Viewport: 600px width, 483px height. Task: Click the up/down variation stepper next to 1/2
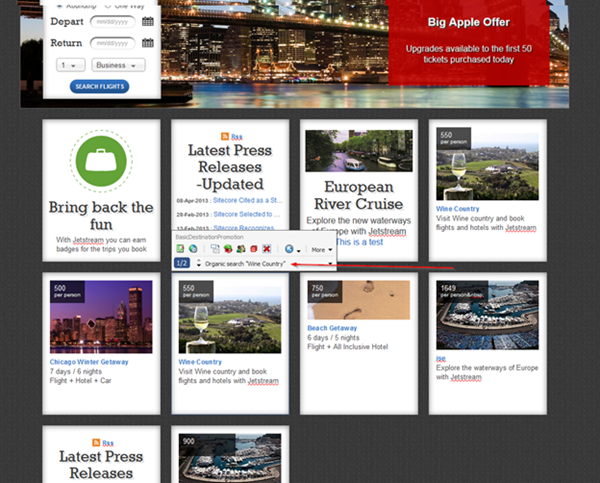click(x=198, y=263)
